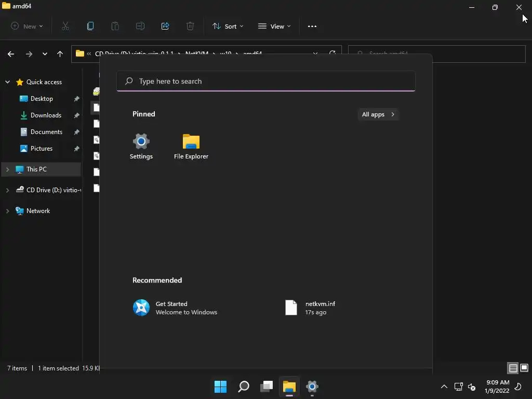Open Task View on the taskbar

[x=267, y=387]
